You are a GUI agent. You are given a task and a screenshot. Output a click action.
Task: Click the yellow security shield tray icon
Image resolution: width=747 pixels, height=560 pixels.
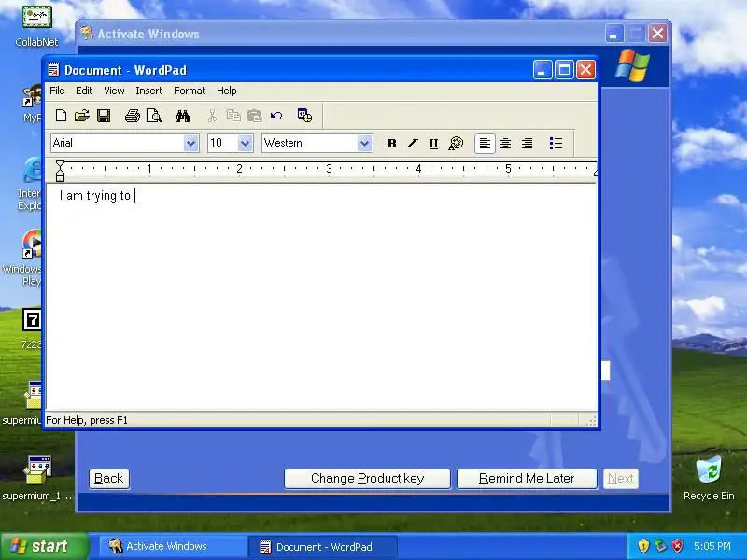click(x=643, y=546)
